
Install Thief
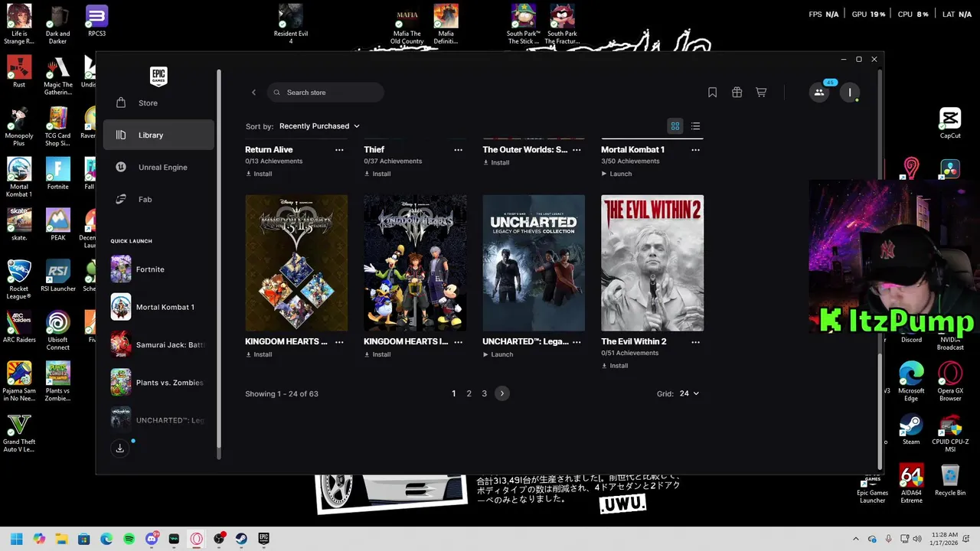377,174
